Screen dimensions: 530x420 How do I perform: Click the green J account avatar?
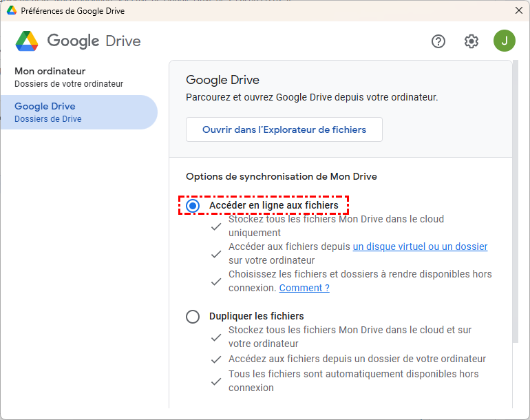pos(505,41)
